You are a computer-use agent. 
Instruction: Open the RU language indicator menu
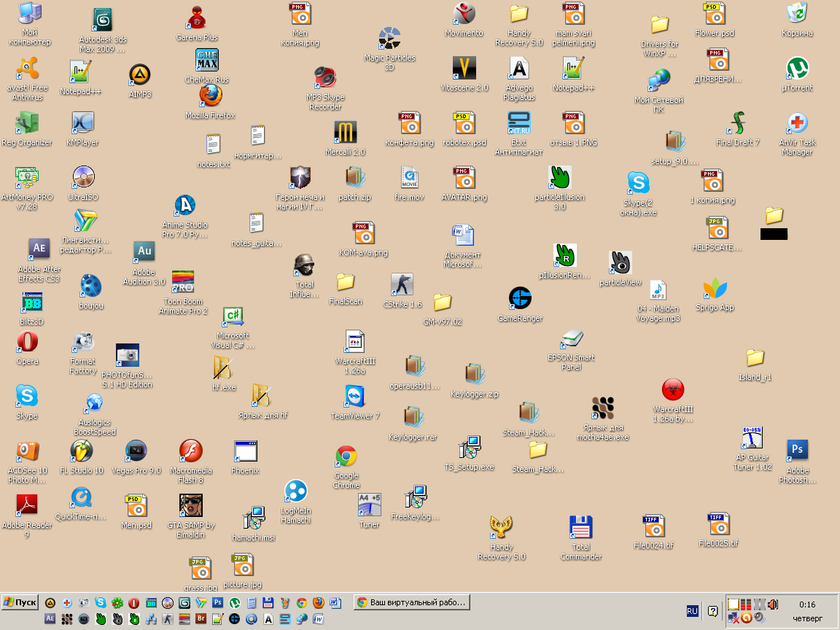[x=692, y=610]
